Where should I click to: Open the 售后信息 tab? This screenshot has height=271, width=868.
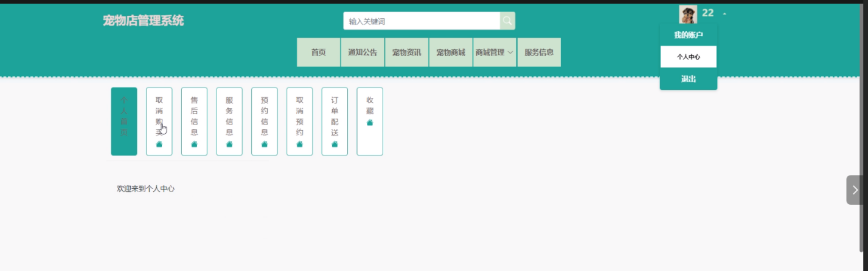(x=195, y=122)
